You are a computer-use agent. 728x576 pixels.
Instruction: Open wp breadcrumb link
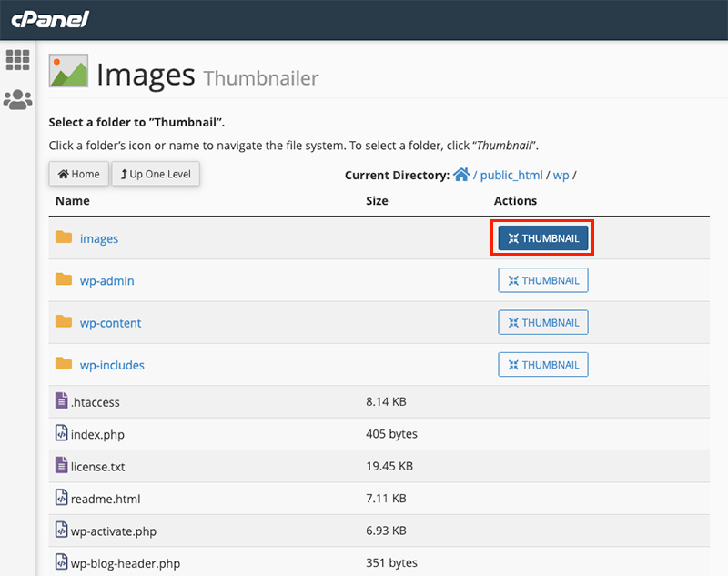coord(561,175)
